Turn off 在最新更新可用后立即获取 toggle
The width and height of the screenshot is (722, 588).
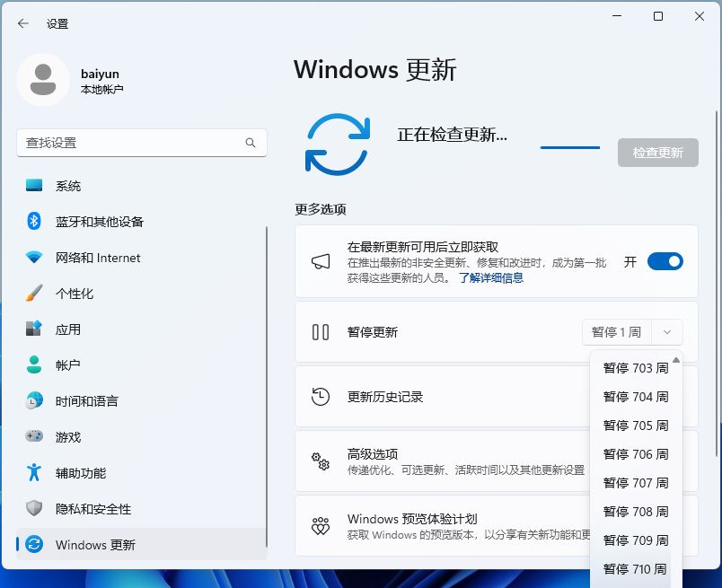coord(665,261)
